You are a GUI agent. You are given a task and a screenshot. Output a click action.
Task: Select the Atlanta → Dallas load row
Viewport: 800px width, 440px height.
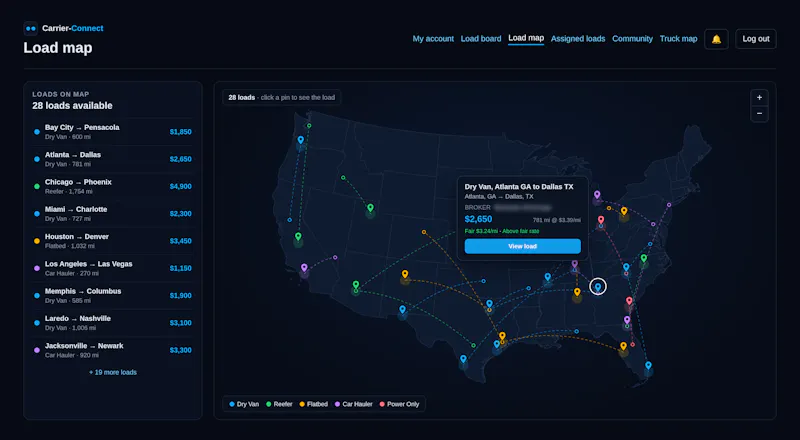(x=113, y=159)
